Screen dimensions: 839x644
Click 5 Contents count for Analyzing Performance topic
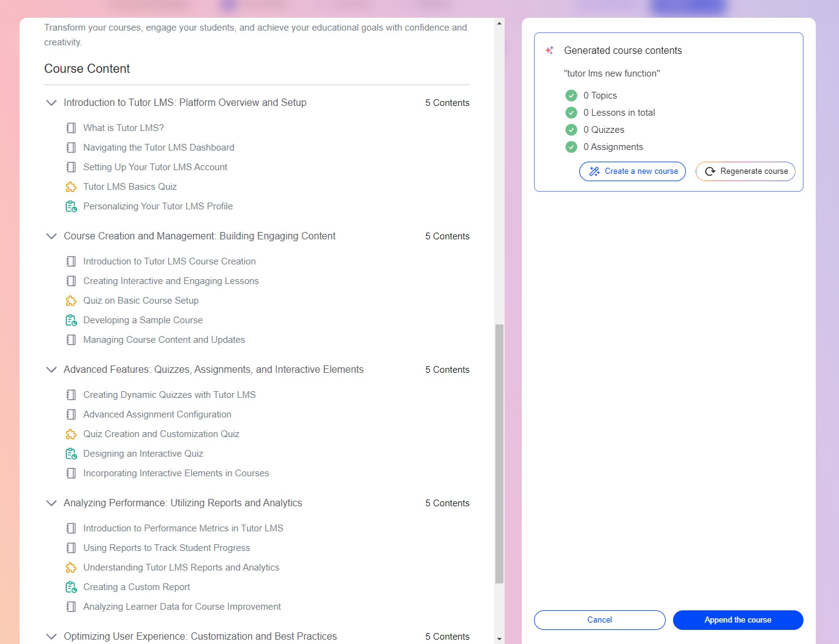pos(448,503)
